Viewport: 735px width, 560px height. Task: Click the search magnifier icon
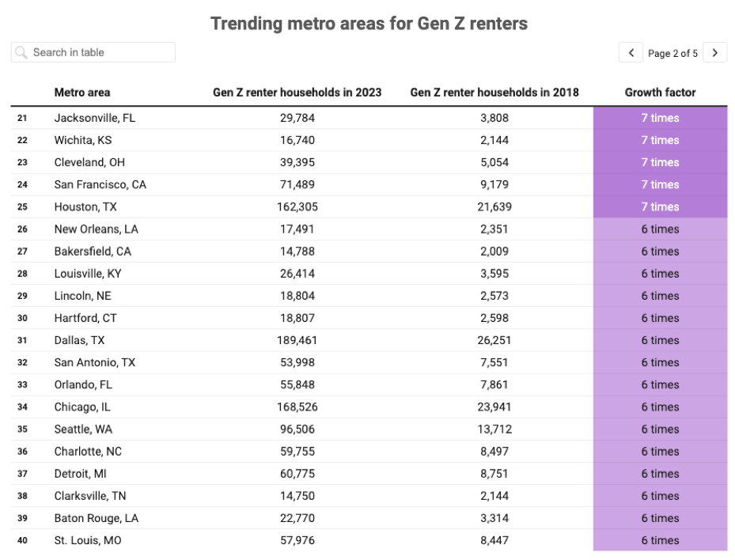click(x=21, y=52)
